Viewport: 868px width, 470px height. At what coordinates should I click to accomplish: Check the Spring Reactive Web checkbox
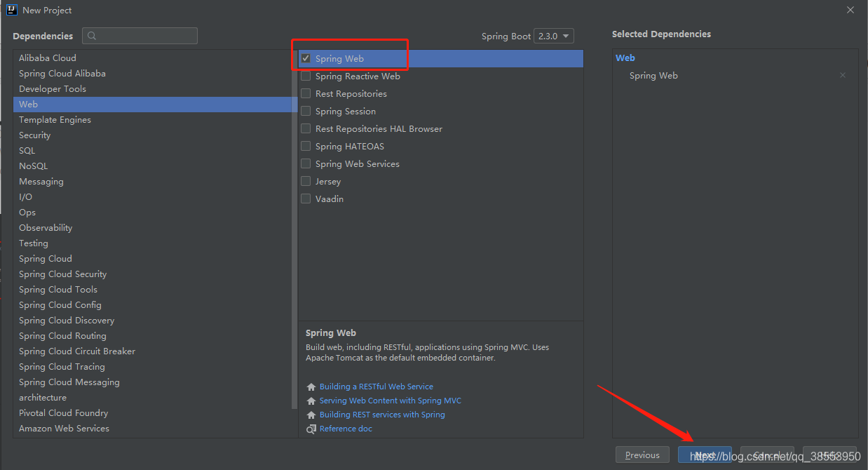coord(306,76)
